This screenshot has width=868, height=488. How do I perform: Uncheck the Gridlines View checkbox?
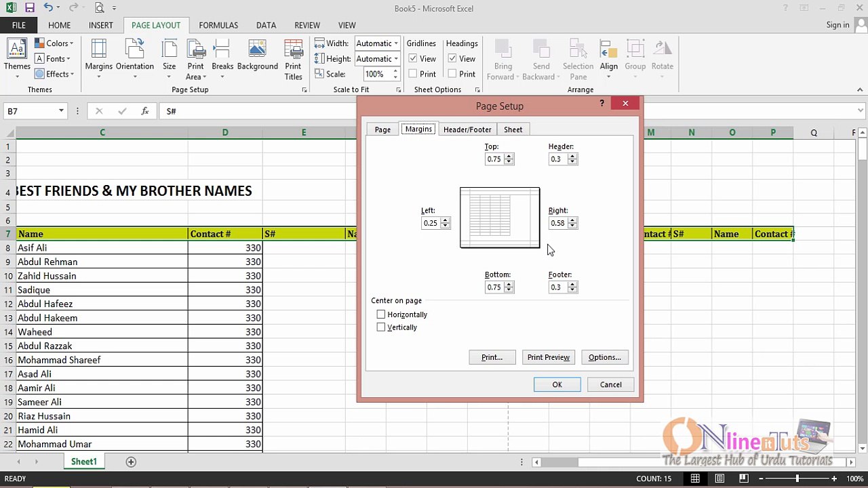[x=413, y=59]
